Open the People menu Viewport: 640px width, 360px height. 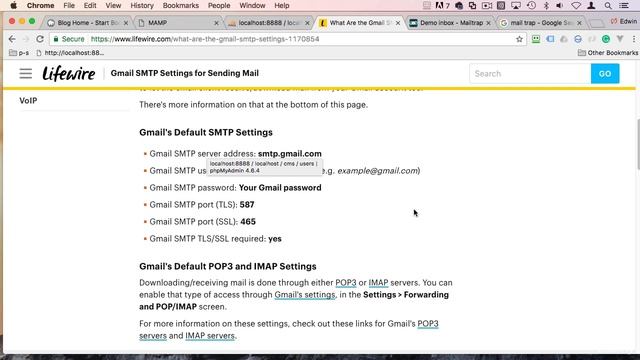point(219,6)
